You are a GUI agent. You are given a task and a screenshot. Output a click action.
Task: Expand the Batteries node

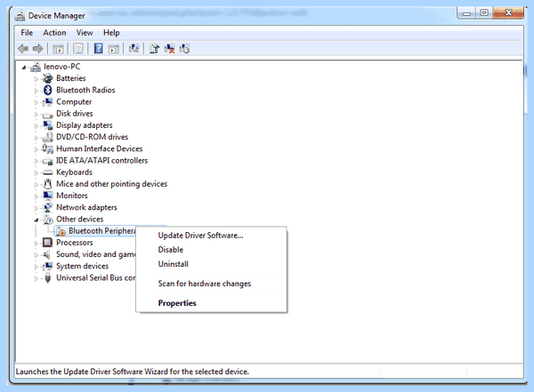coord(36,79)
